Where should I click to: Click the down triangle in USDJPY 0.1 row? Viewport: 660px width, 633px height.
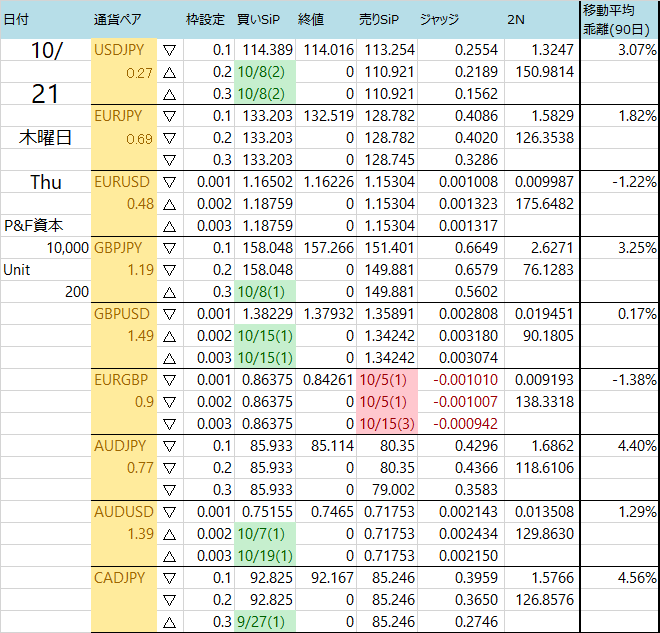(x=170, y=51)
